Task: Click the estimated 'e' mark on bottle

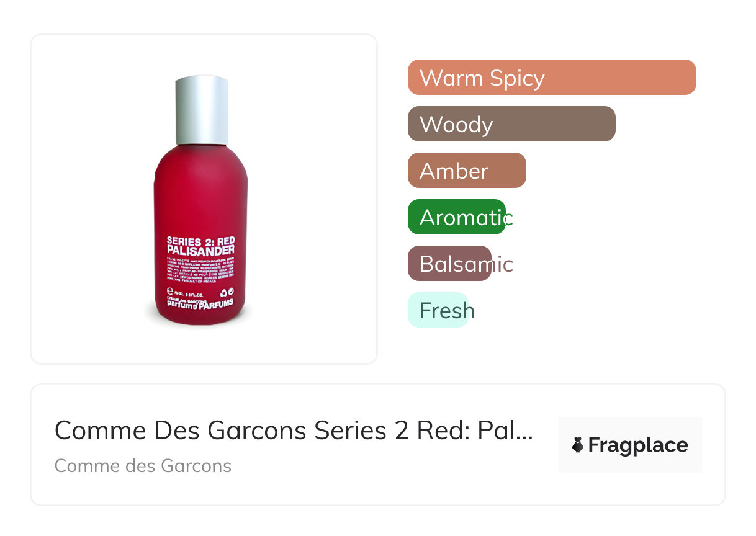Action: pyautogui.click(x=171, y=291)
